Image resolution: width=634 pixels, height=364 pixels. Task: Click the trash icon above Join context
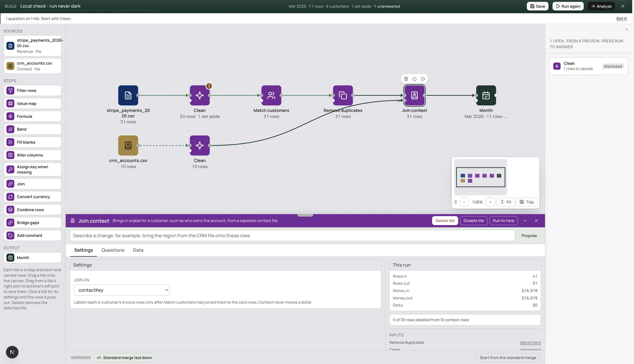(406, 79)
